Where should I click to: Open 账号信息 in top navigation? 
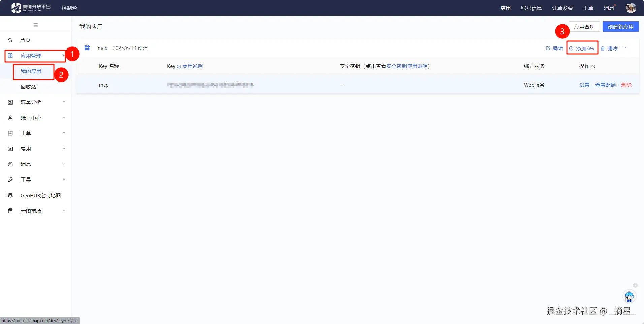point(532,8)
